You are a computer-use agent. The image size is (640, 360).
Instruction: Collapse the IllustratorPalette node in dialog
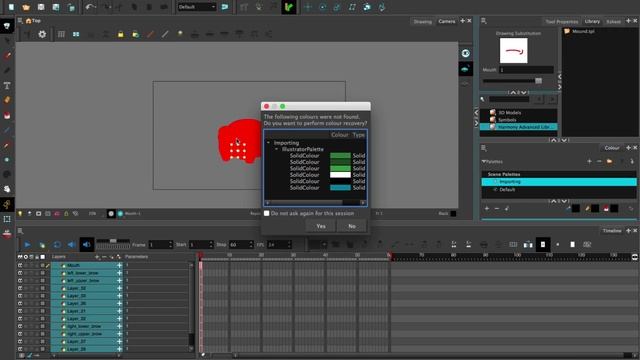(276, 149)
